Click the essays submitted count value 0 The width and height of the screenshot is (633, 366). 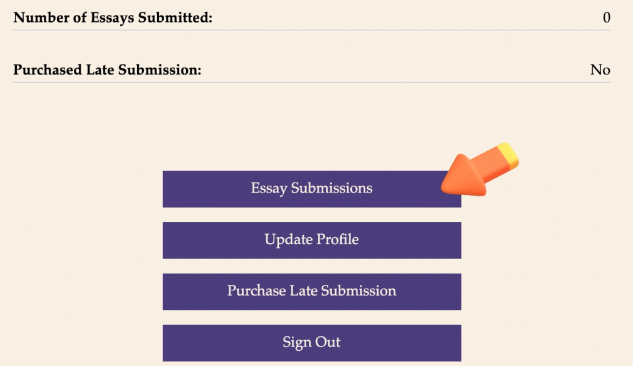606,18
